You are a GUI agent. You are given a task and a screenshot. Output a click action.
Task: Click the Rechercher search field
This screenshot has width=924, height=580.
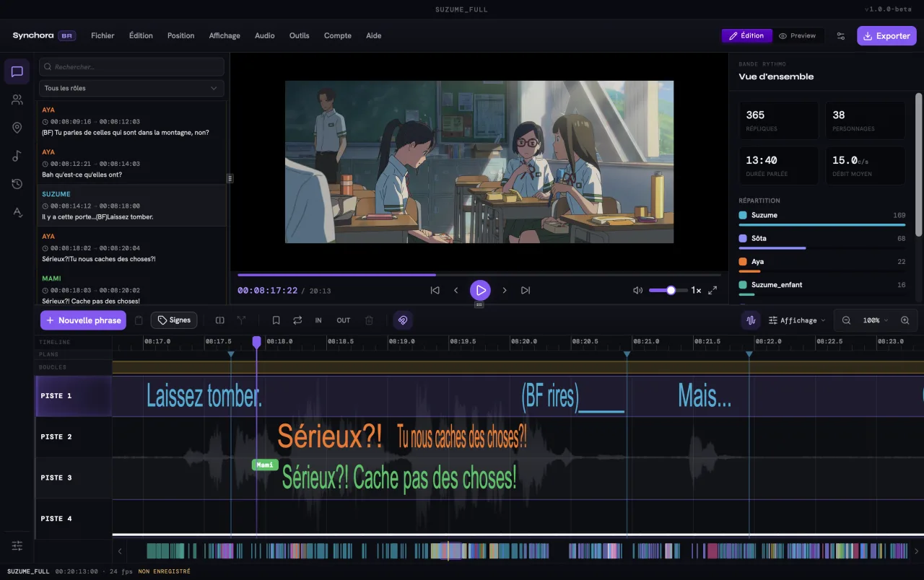pyautogui.click(x=131, y=67)
